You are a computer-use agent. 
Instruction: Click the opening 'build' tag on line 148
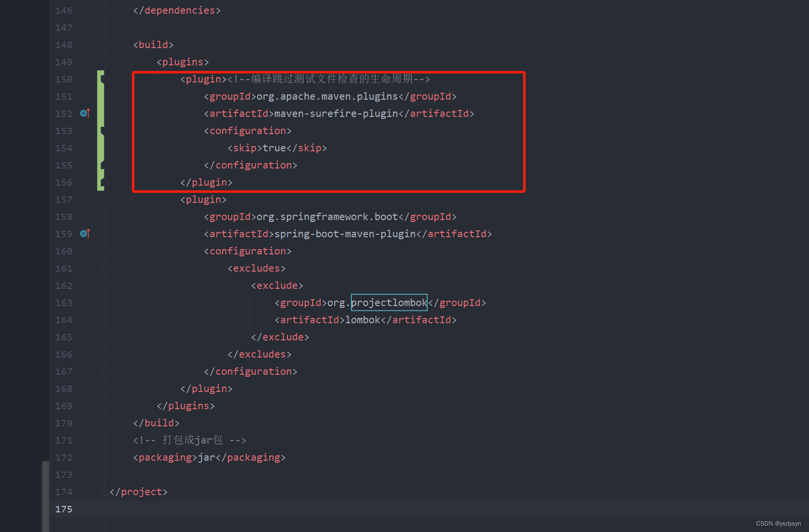[153, 45]
